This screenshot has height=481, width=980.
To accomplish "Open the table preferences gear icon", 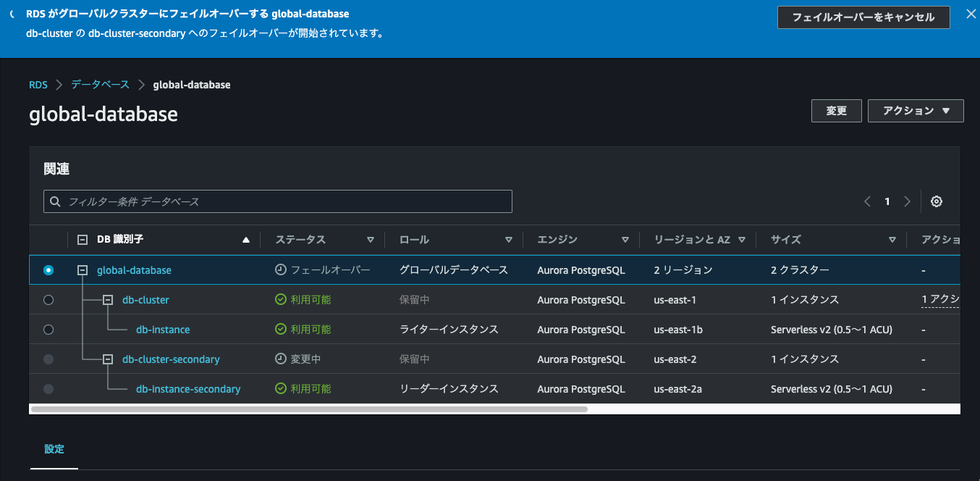I will coord(937,201).
